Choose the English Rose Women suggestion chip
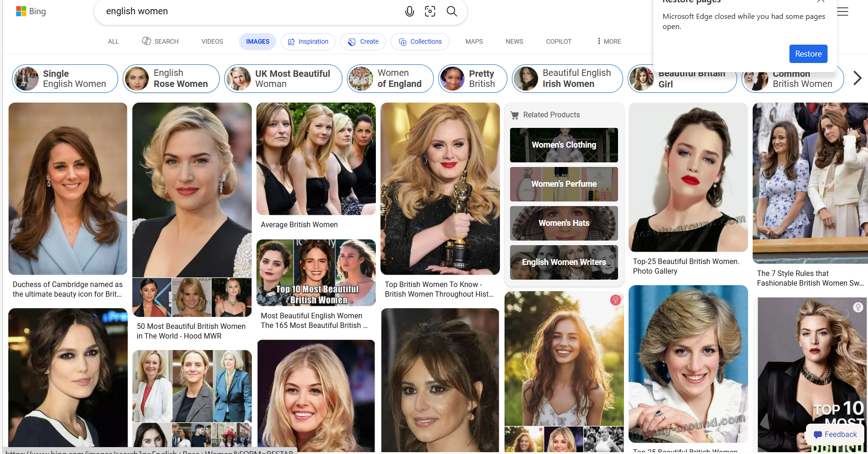 [x=171, y=79]
